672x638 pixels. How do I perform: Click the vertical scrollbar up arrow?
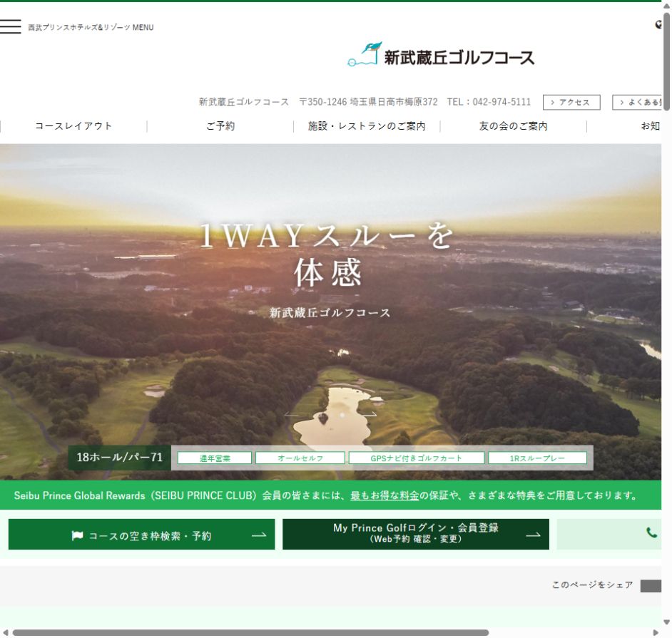[666, 6]
